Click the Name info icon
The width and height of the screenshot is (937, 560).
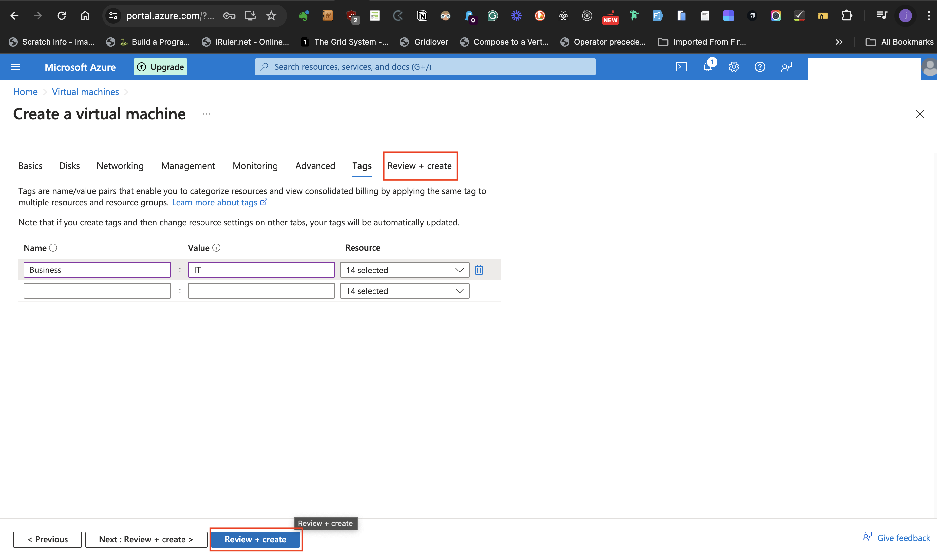[x=53, y=248]
